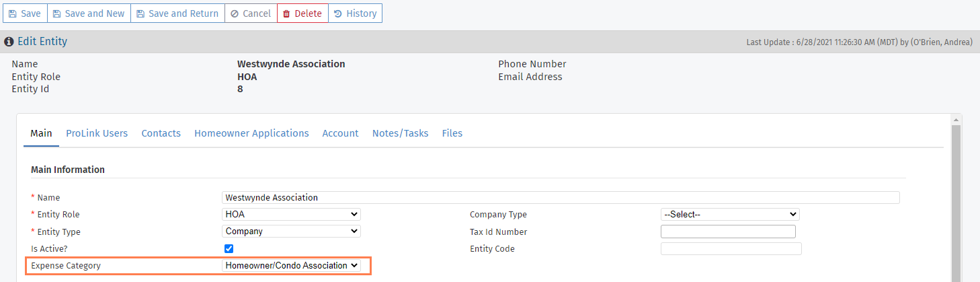The width and height of the screenshot is (980, 282).
Task: Switch to the ProLink Users tab
Action: [97, 133]
